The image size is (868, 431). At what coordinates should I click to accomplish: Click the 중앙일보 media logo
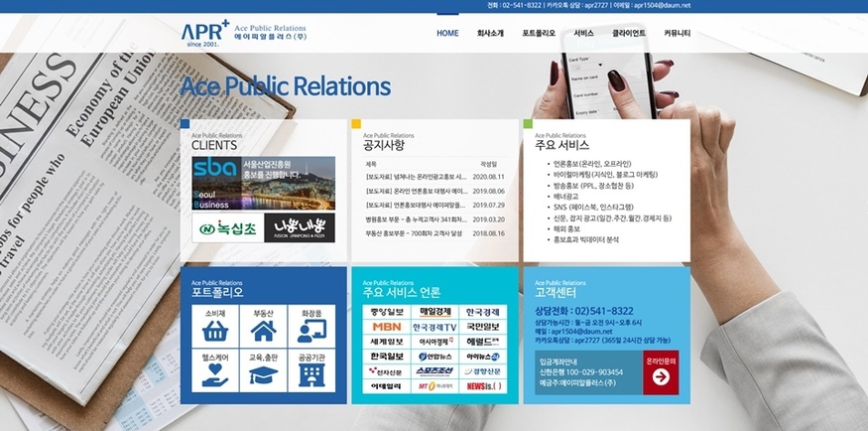pyautogui.click(x=387, y=312)
